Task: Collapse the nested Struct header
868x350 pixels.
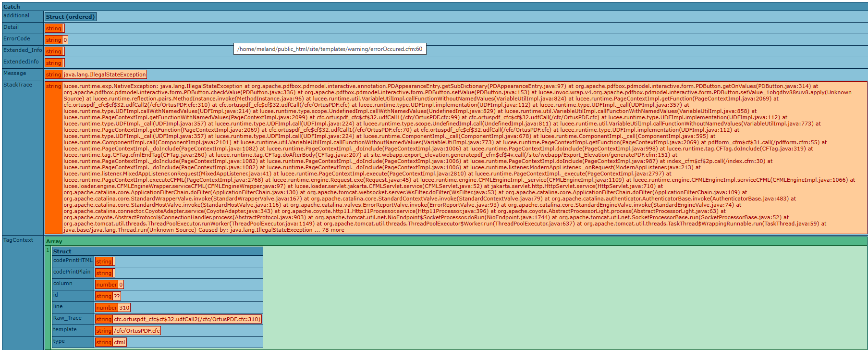Action: tap(62, 251)
